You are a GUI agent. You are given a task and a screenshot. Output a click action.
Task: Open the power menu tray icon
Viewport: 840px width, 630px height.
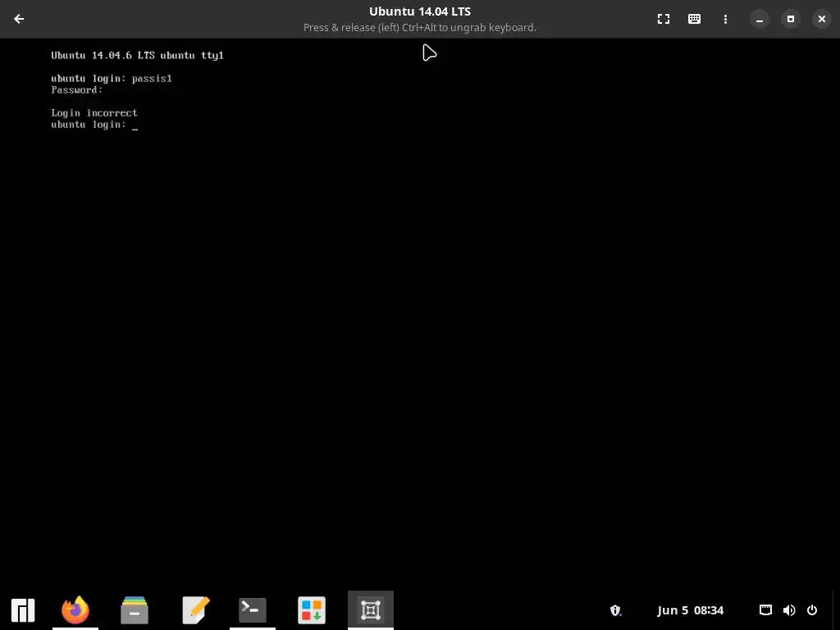coord(812,610)
